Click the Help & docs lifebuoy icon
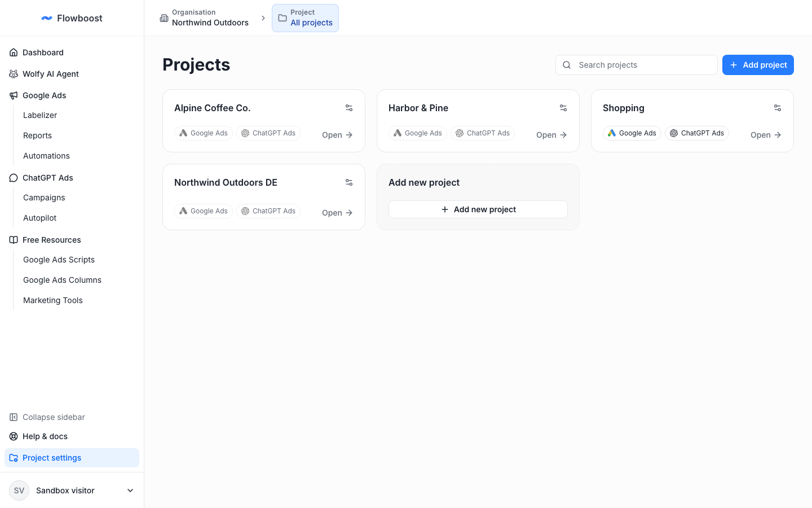This screenshot has width=812, height=508. [14, 436]
